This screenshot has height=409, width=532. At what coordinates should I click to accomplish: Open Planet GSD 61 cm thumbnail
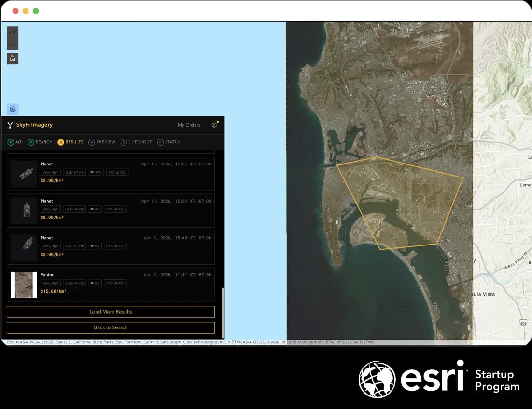pyautogui.click(x=24, y=247)
